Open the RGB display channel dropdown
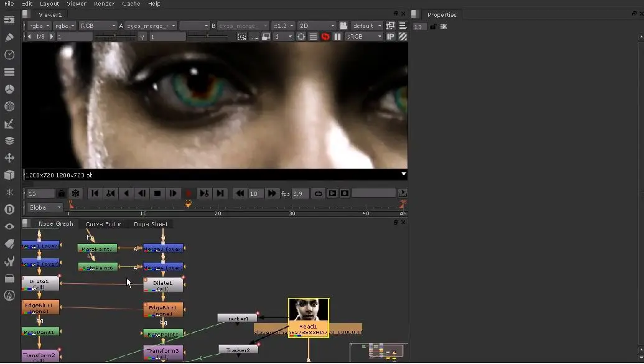The width and height of the screenshot is (644, 364). point(98,26)
